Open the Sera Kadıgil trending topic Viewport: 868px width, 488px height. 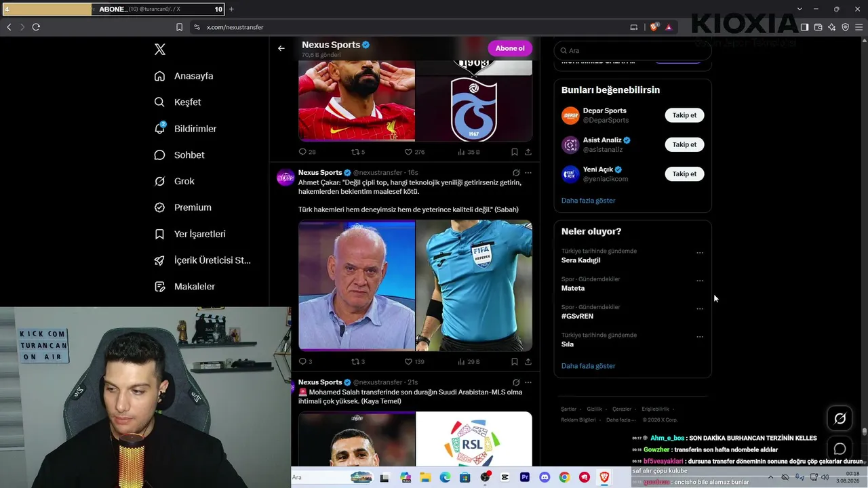click(580, 260)
